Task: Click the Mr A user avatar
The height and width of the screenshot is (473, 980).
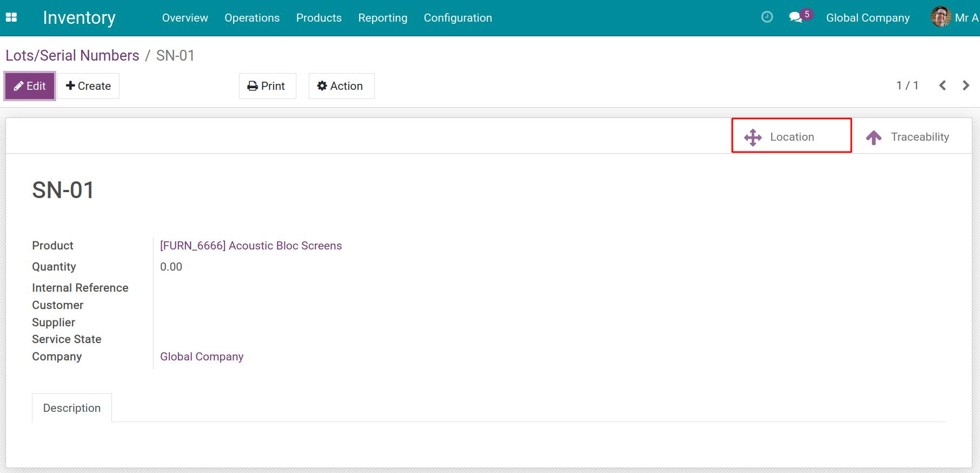Action: pos(941,17)
